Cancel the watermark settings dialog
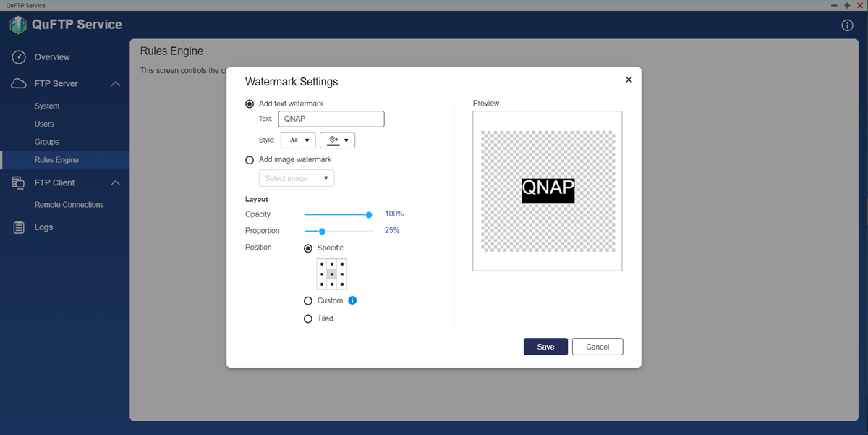868x435 pixels. [597, 347]
